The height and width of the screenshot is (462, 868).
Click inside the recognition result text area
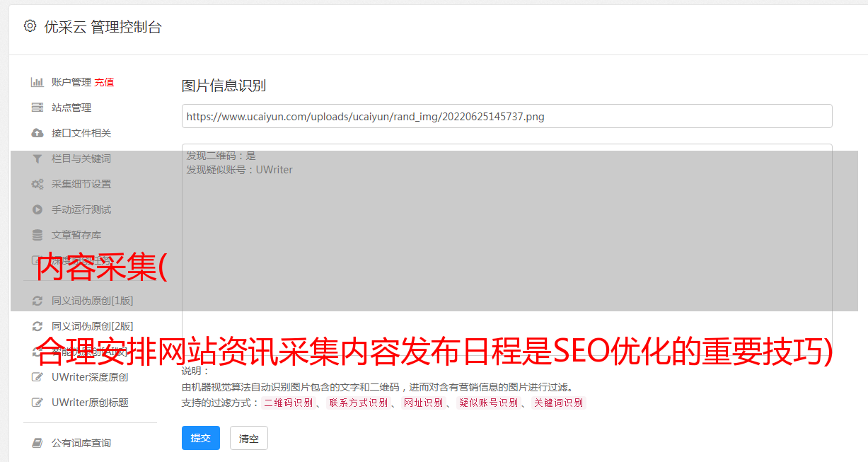[x=507, y=251]
